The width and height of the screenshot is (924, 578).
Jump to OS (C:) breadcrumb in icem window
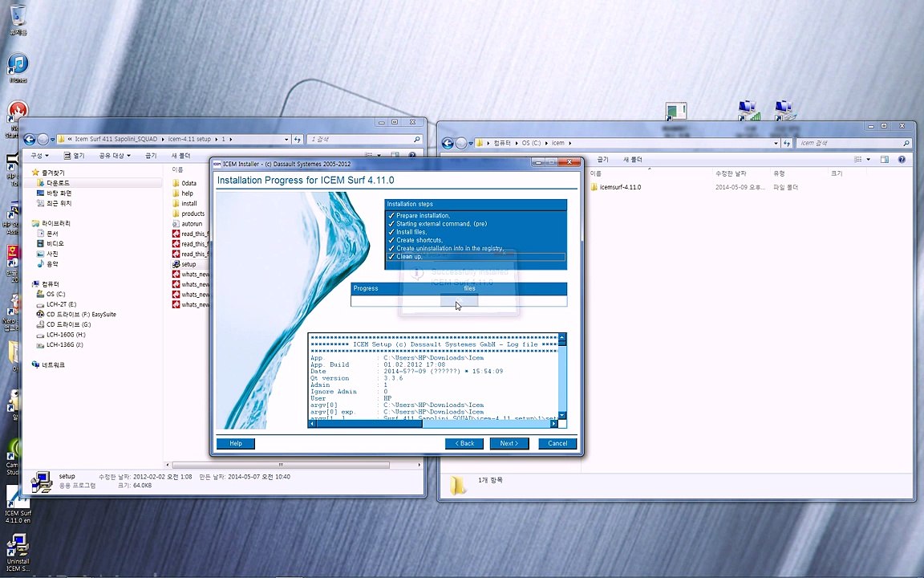(x=531, y=143)
